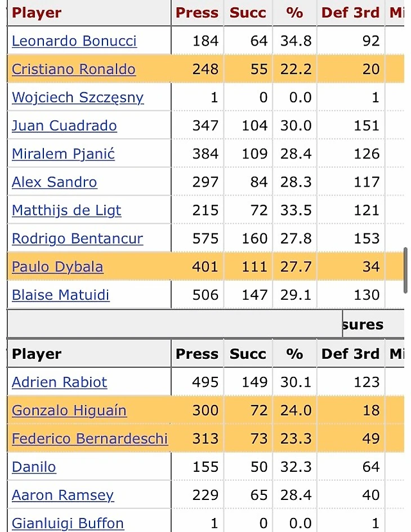Select Miralem Pjanić link
This screenshot has width=411, height=532.
(63, 154)
